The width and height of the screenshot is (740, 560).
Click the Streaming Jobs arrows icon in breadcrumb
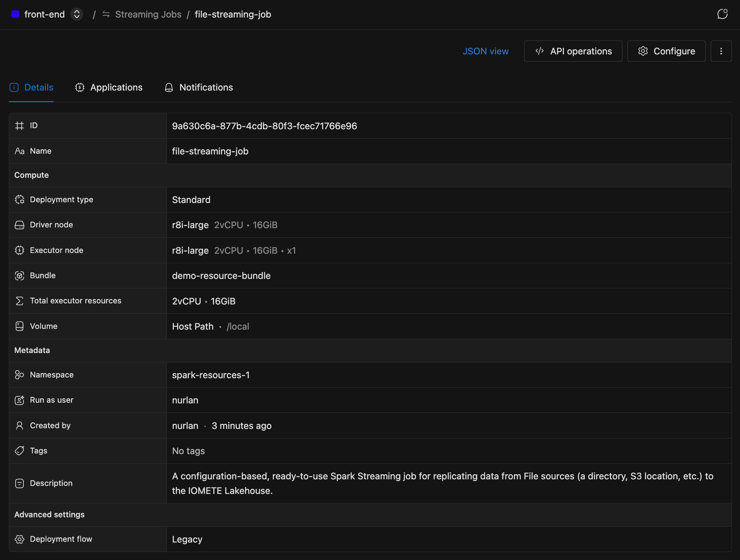[106, 14]
